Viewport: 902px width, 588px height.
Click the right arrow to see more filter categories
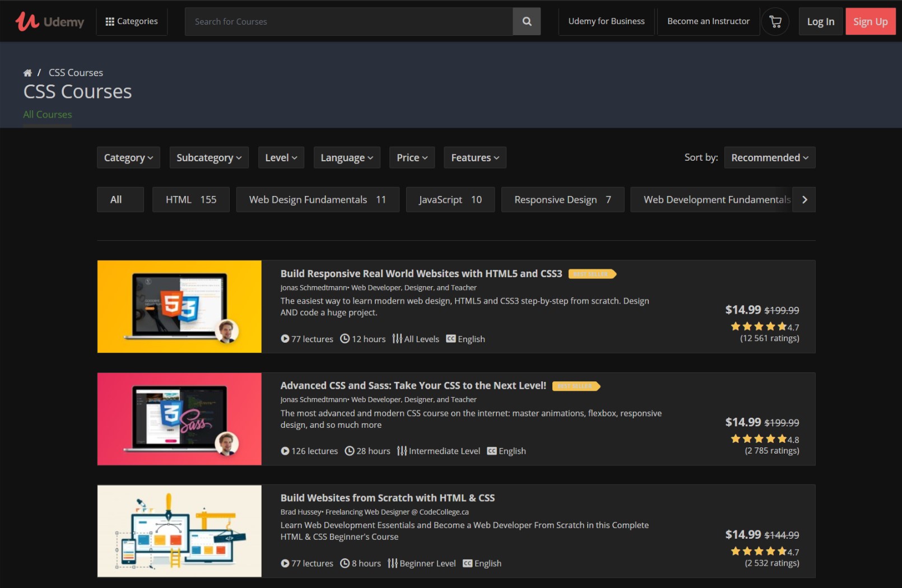coord(805,199)
